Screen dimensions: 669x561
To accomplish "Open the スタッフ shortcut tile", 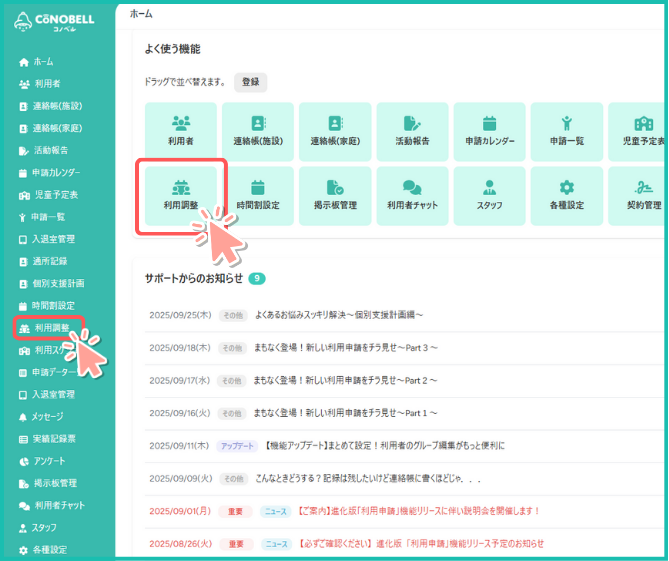I will 489,195.
